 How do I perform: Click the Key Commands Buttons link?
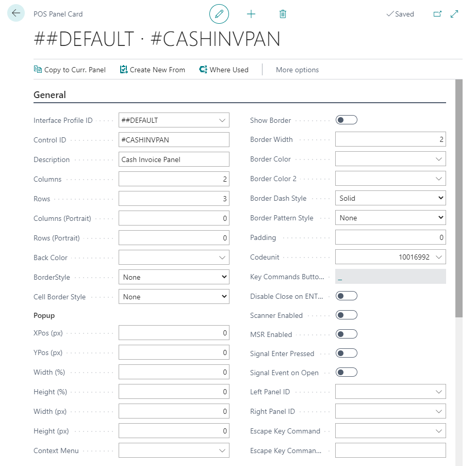click(340, 277)
